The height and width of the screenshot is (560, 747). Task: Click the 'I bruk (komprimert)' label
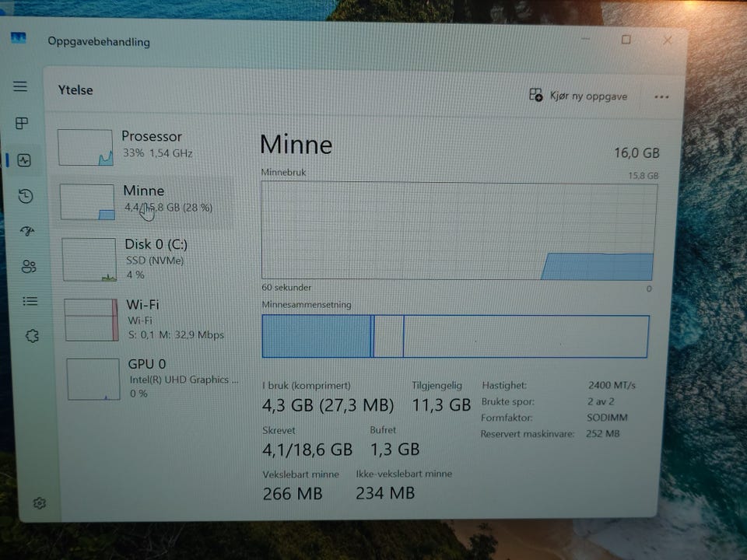point(307,385)
